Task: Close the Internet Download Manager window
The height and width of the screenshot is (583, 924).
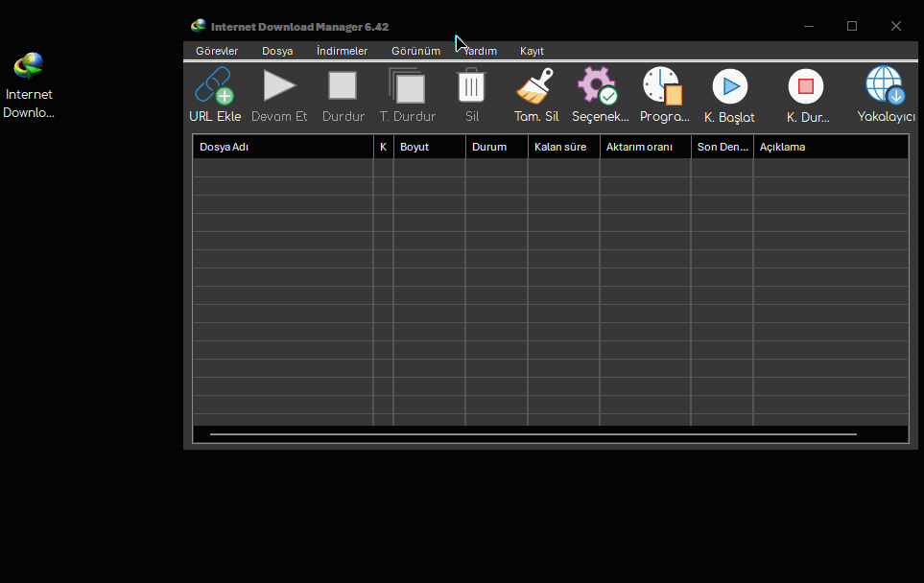Action: point(896,26)
